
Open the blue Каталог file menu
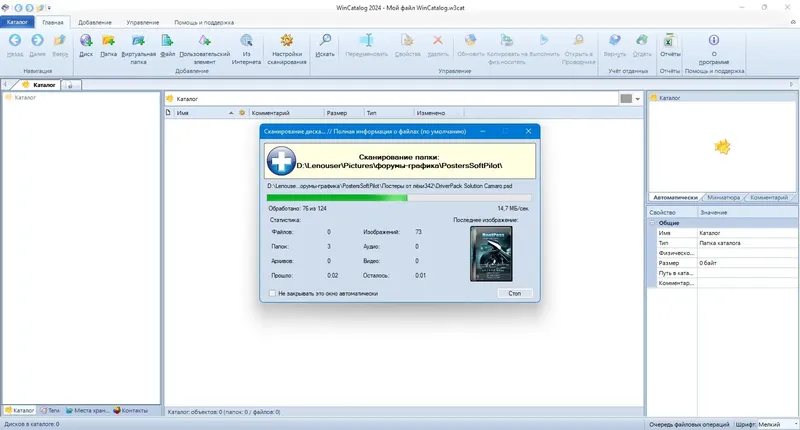[x=17, y=22]
